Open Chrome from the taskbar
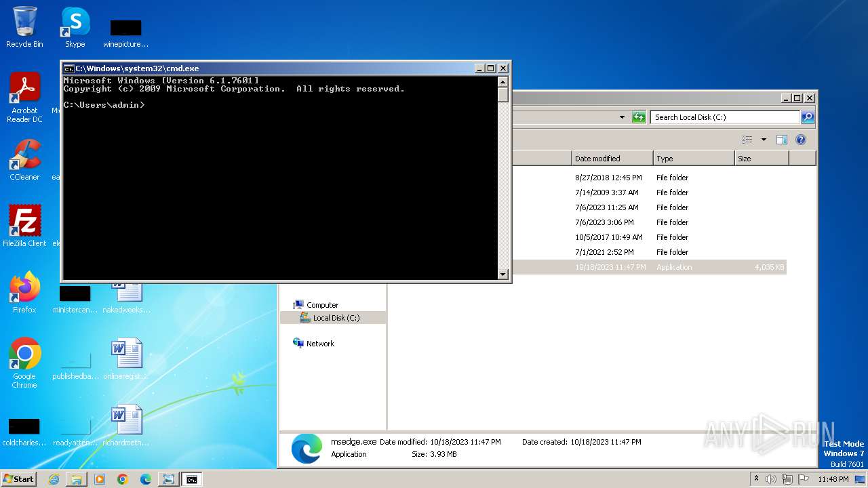868x488 pixels. pos(123,479)
